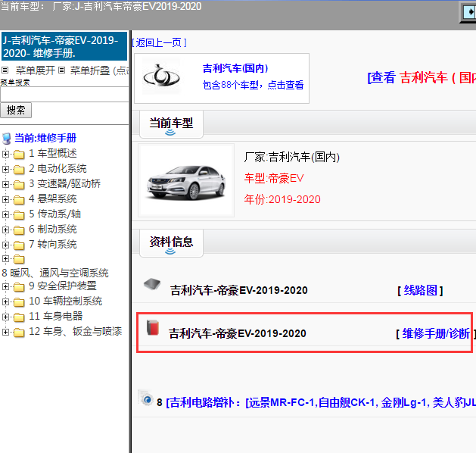Click the red book icon for 维修手册 row
Image resolution: width=476 pixels, height=453 pixels.
[x=153, y=327]
